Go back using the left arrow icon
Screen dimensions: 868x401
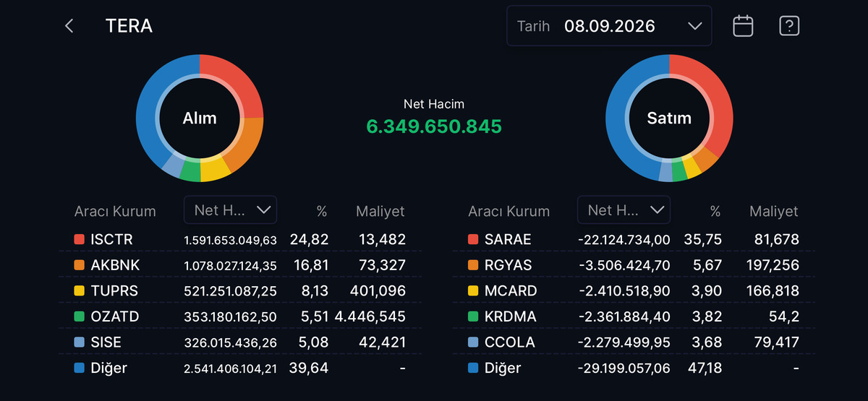click(x=69, y=26)
